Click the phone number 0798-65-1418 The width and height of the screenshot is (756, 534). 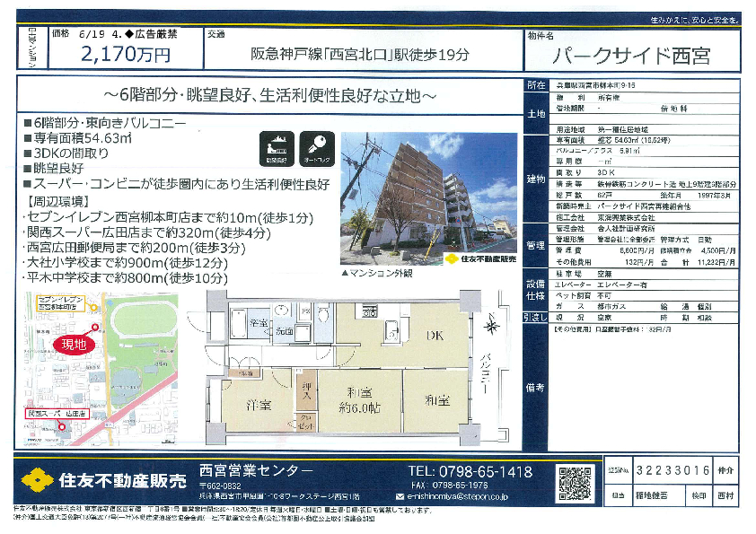pos(470,472)
